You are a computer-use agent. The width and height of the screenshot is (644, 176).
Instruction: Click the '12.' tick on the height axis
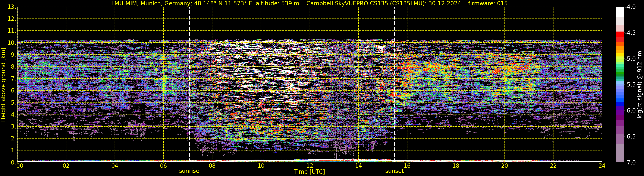pos(12,19)
